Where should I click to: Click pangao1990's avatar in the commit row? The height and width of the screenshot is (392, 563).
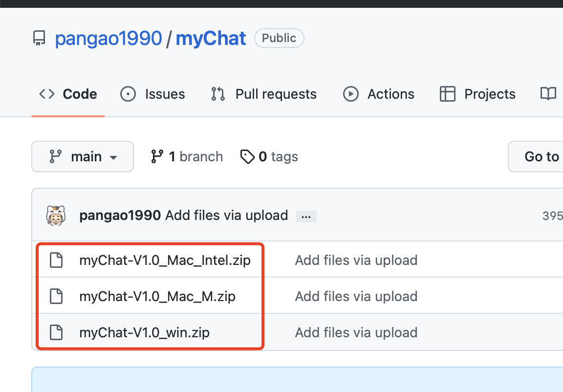point(56,215)
